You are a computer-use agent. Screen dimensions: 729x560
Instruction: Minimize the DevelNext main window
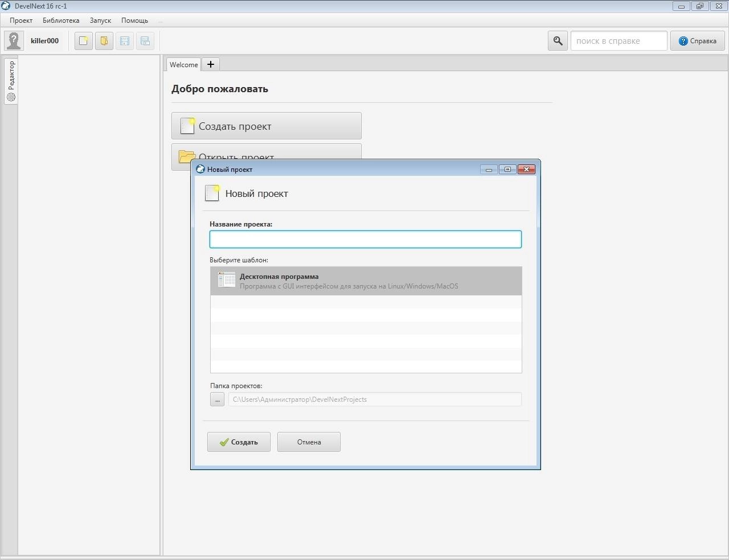pyautogui.click(x=681, y=6)
